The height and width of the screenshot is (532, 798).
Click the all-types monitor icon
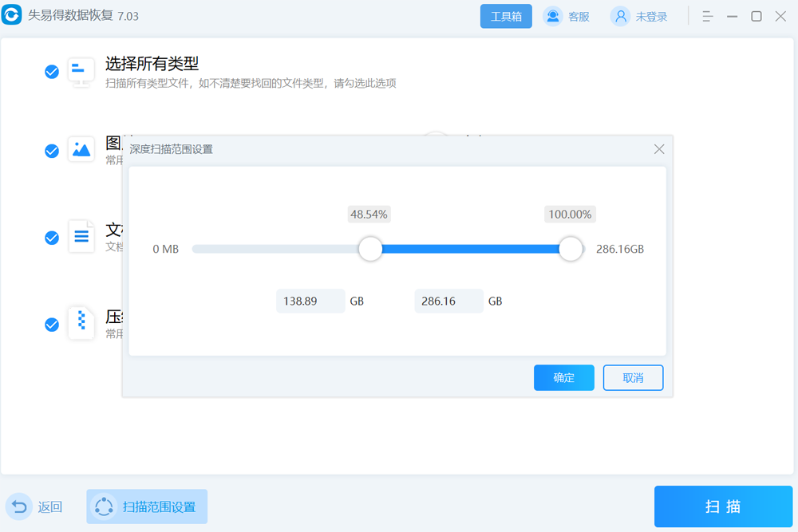coord(81,71)
